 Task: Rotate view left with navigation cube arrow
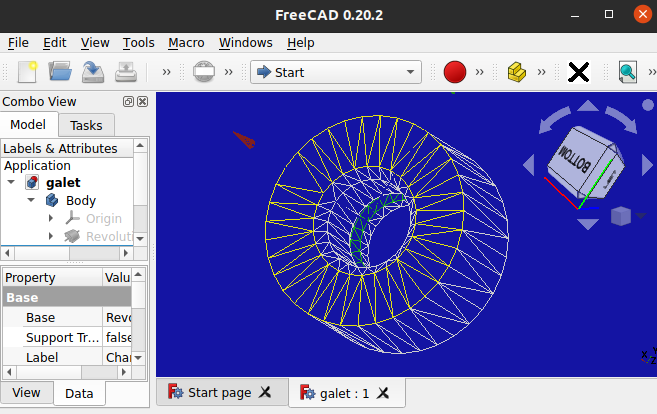click(528, 165)
